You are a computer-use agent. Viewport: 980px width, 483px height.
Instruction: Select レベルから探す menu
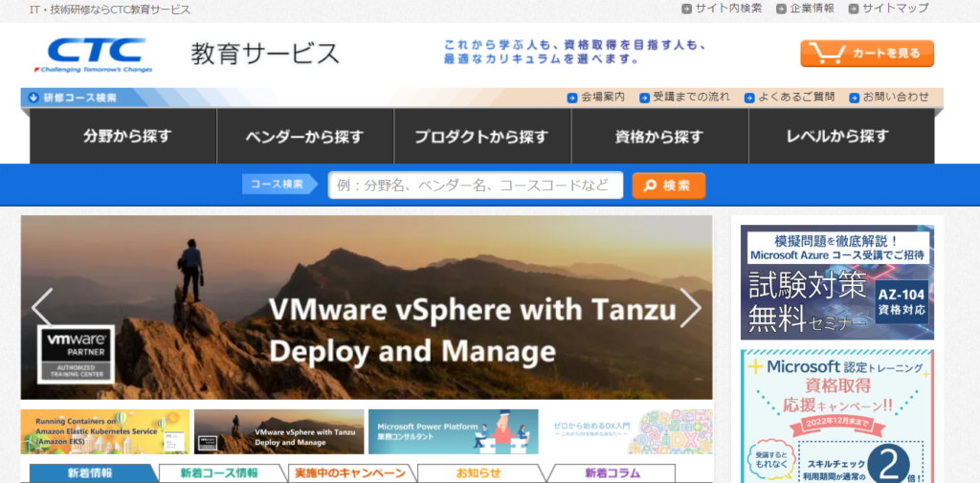point(842,136)
